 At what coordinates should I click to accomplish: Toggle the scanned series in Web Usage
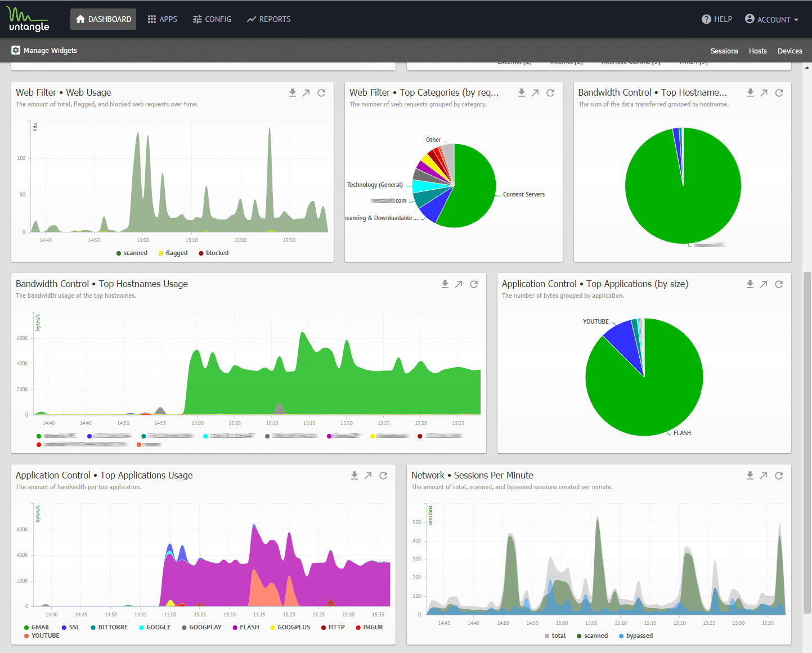tap(132, 253)
